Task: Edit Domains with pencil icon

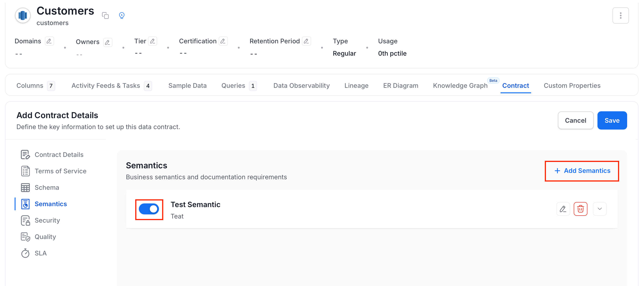Action: (x=49, y=41)
